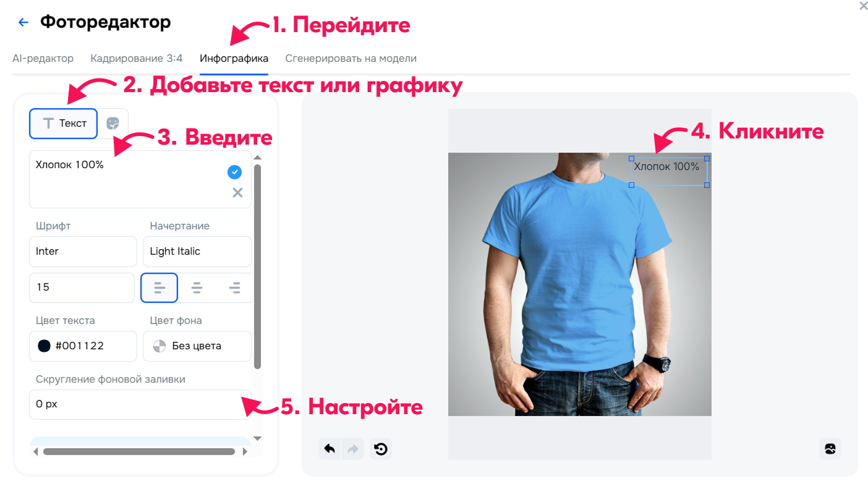Open the background color 'Без цвета' selector
The image size is (868, 489).
(x=197, y=346)
